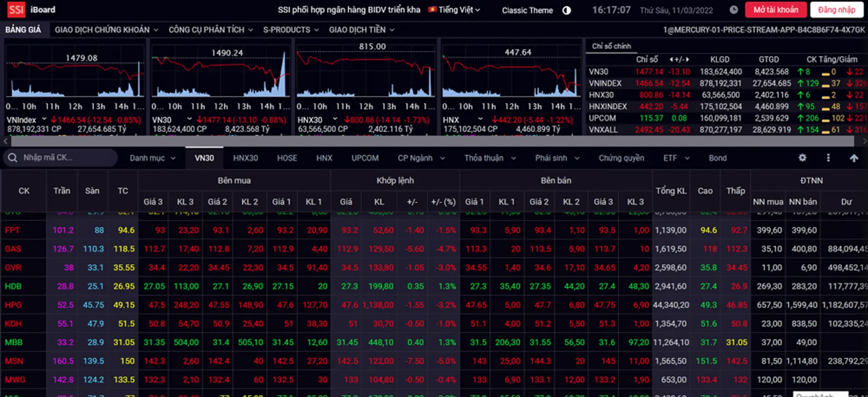Screen dimensions: 868x397
Task: Click index column sort arrows next to +/-
Action: click(x=679, y=60)
